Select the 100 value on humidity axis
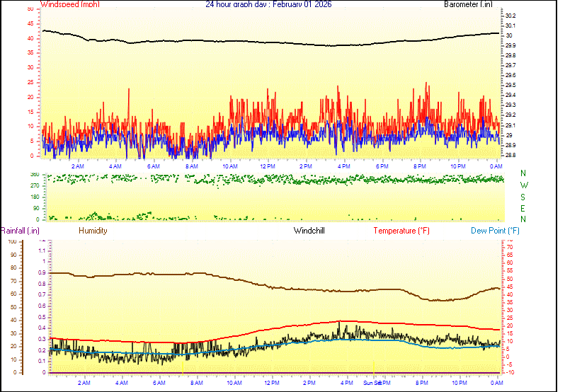The image size is (565, 392). (x=12, y=241)
